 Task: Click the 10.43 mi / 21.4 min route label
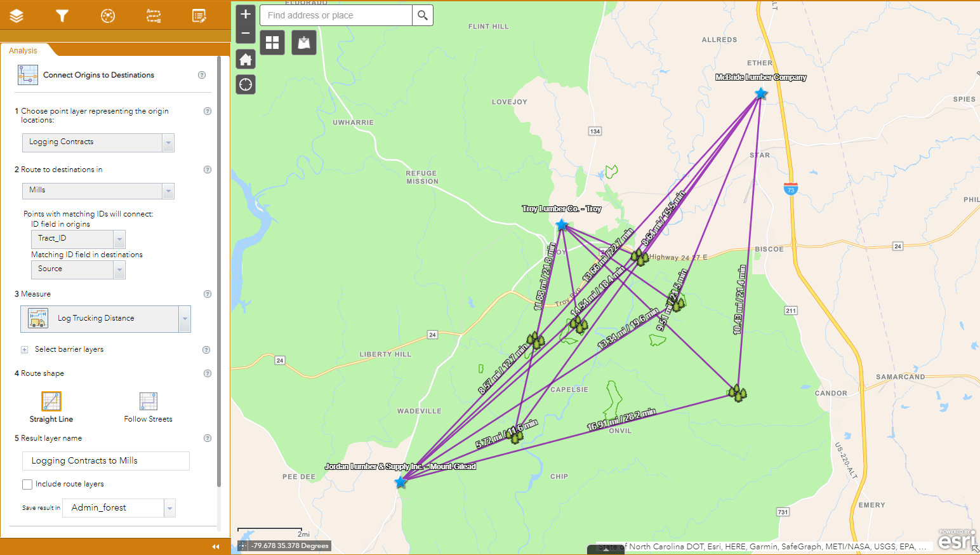pos(739,300)
